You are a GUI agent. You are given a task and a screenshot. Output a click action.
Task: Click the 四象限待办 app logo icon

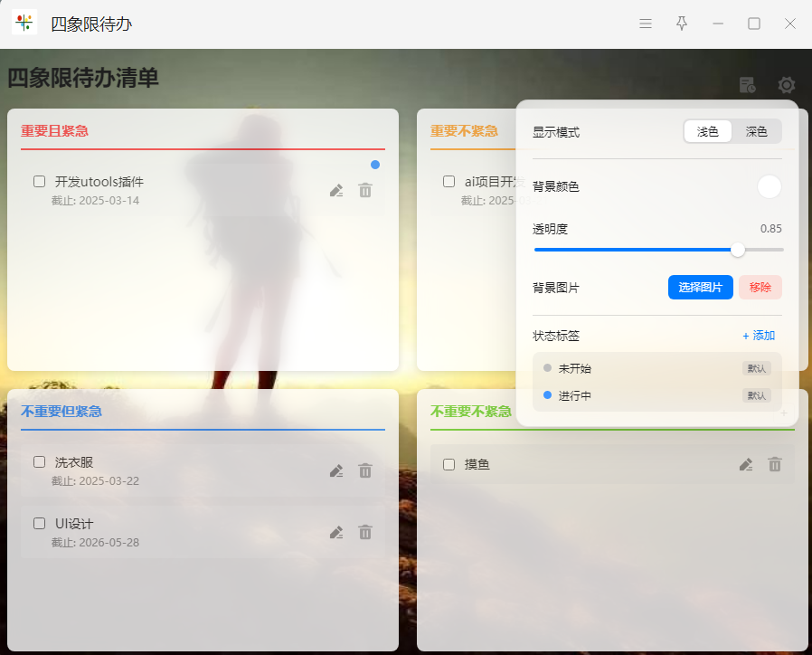24,23
